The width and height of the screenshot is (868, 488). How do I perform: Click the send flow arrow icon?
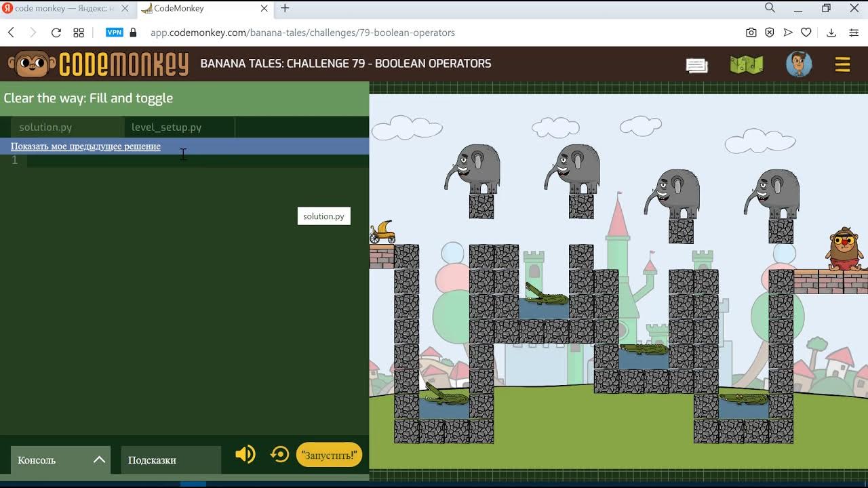[788, 33]
